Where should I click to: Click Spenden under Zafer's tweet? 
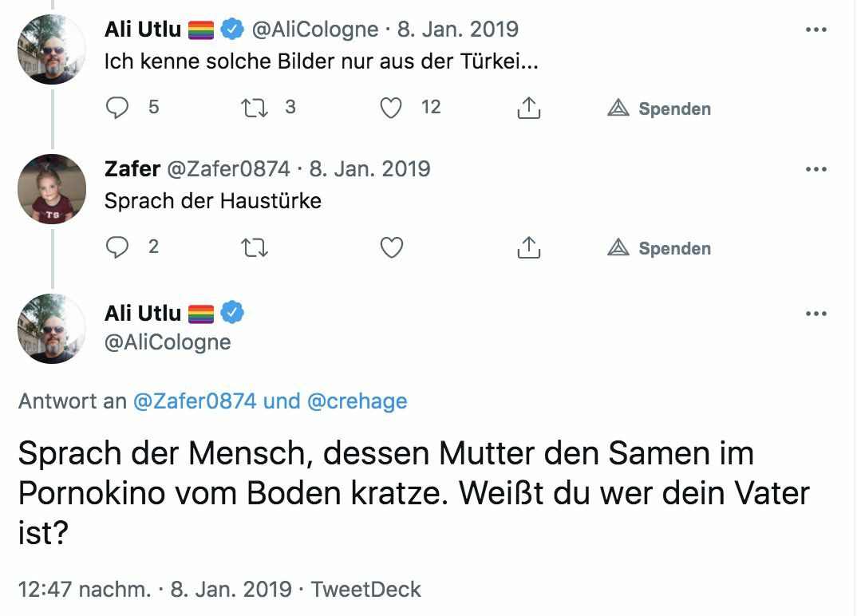point(660,248)
